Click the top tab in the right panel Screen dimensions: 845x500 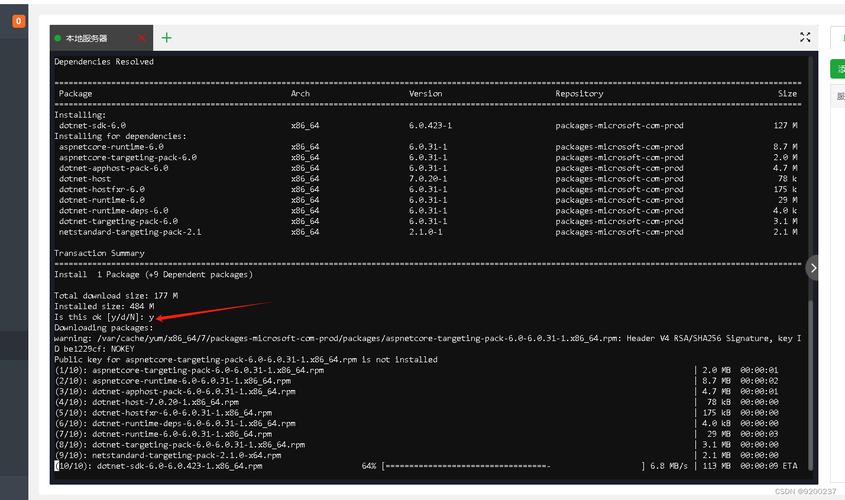click(x=838, y=38)
